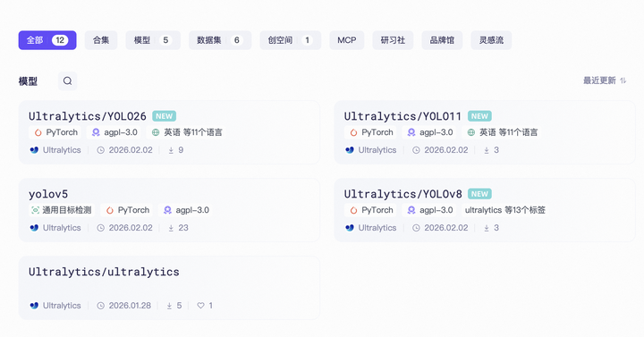Screen dimensions: 644x337
Task: Click the NEW badge on YOLO11
Action: [479, 116]
